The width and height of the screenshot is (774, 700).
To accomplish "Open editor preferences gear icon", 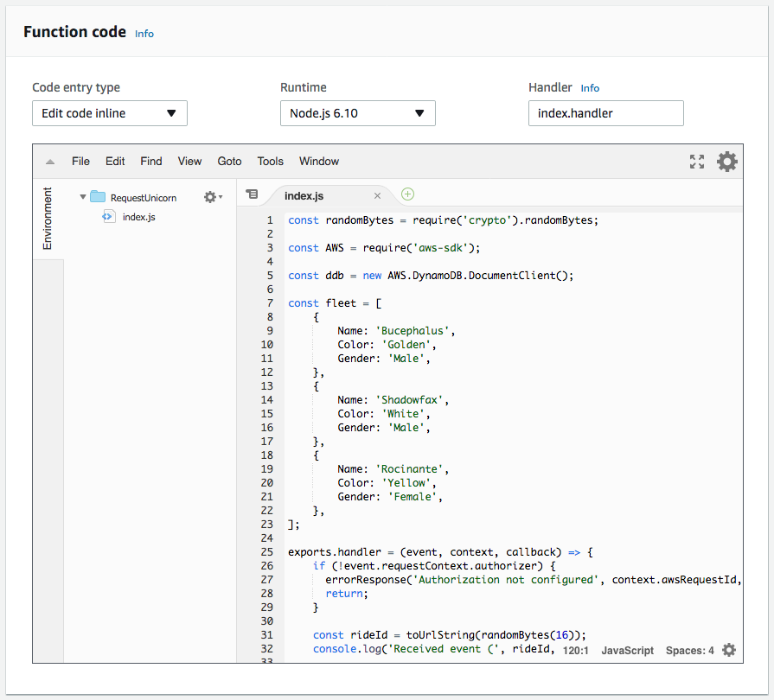I will (x=727, y=162).
